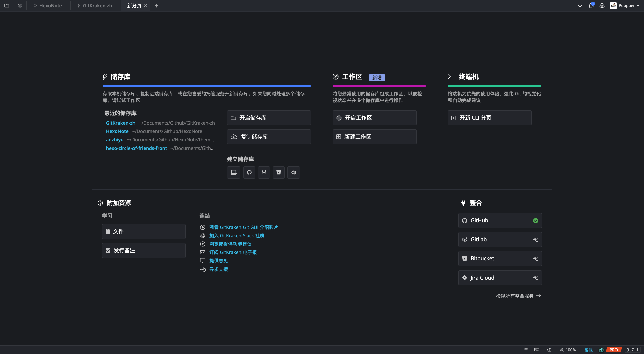Switch to the HexoNote tab
The image size is (644, 354).
tap(48, 6)
